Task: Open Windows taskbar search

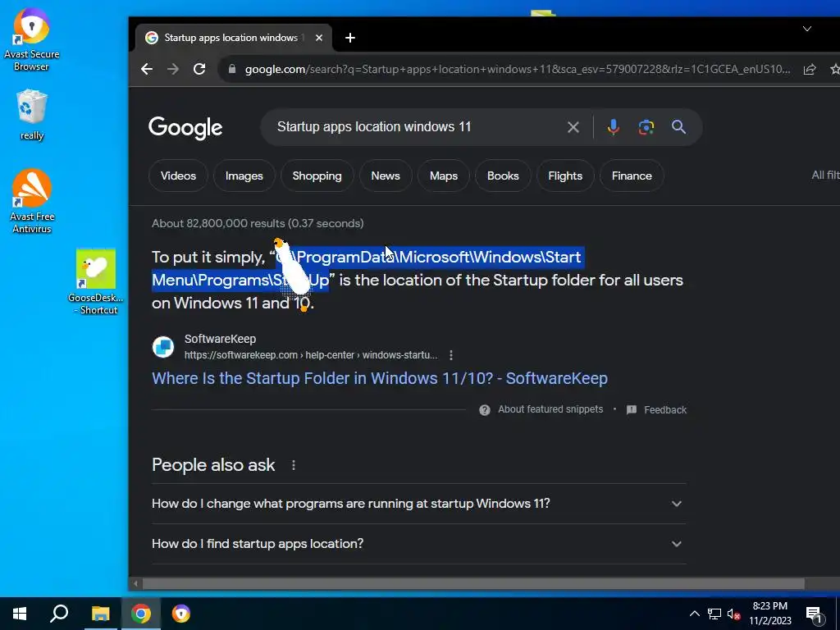Action: point(59,614)
